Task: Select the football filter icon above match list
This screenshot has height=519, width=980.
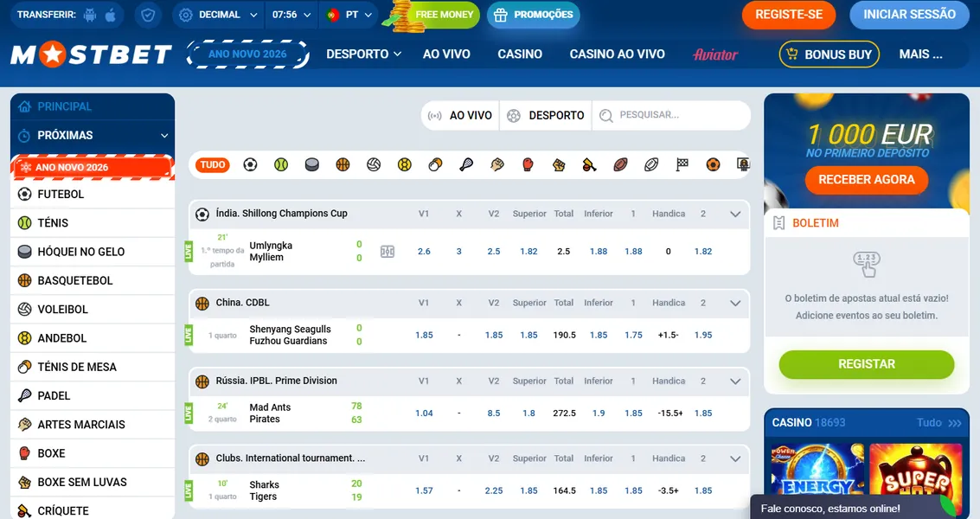Action: (x=250, y=164)
